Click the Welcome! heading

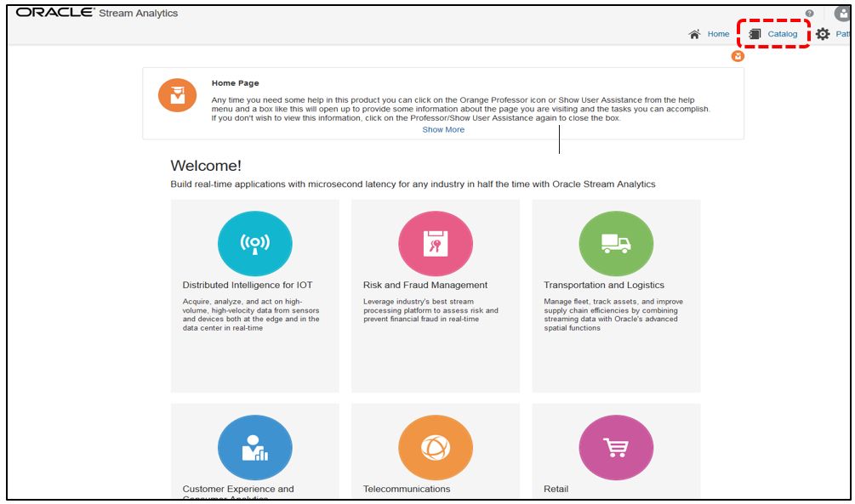[x=206, y=166]
